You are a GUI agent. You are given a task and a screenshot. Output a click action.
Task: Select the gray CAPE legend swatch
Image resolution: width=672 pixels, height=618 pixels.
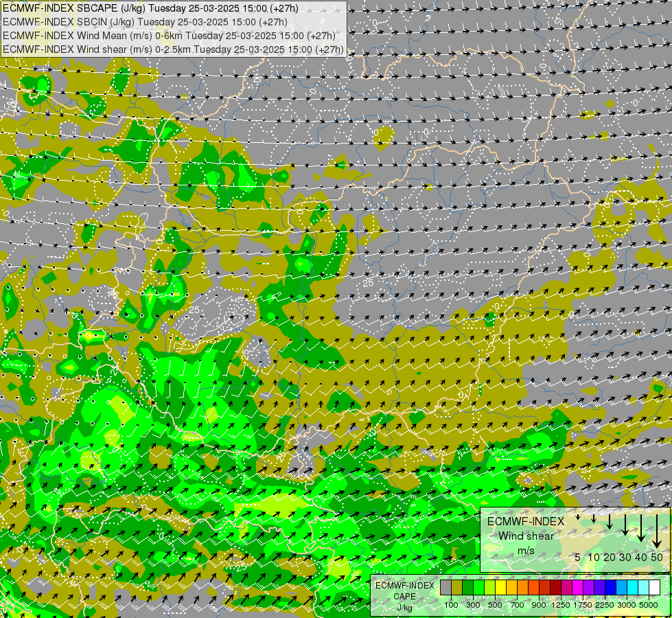tap(445, 588)
